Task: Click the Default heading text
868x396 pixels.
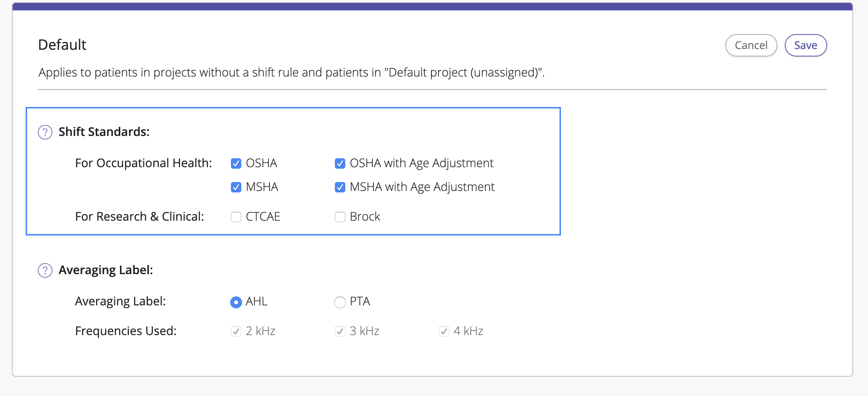Action: [62, 45]
